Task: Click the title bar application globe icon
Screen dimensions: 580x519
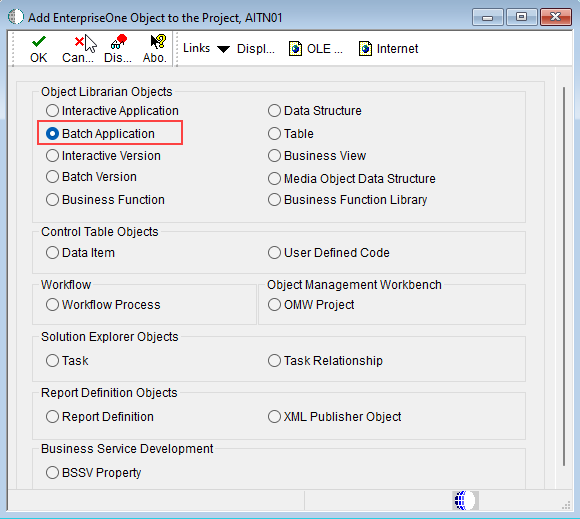Action: point(16,17)
